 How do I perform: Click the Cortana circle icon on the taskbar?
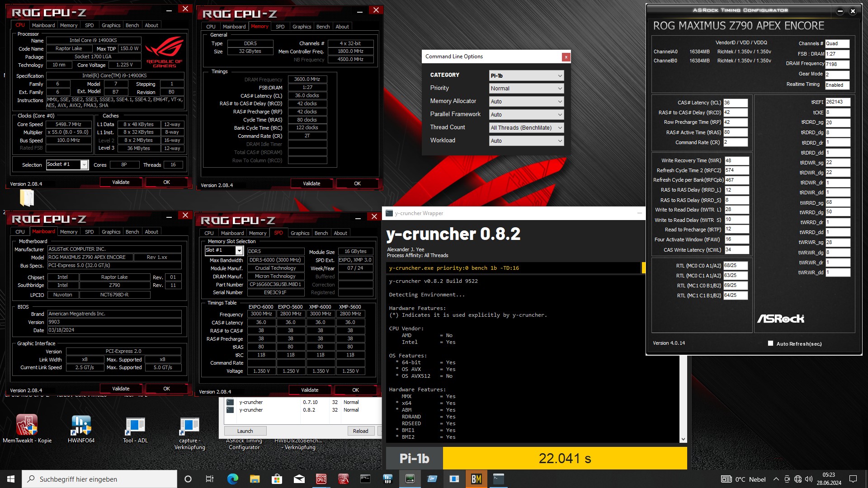point(188,479)
